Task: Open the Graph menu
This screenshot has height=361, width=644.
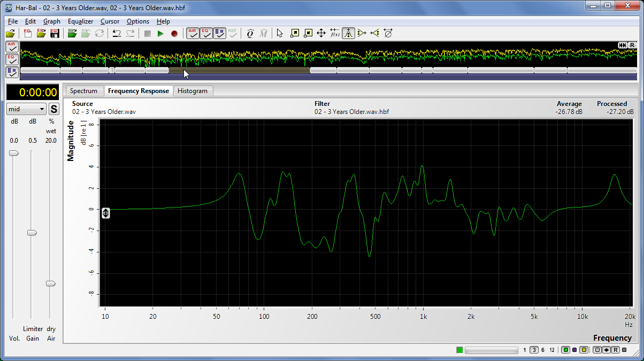Action: point(52,21)
